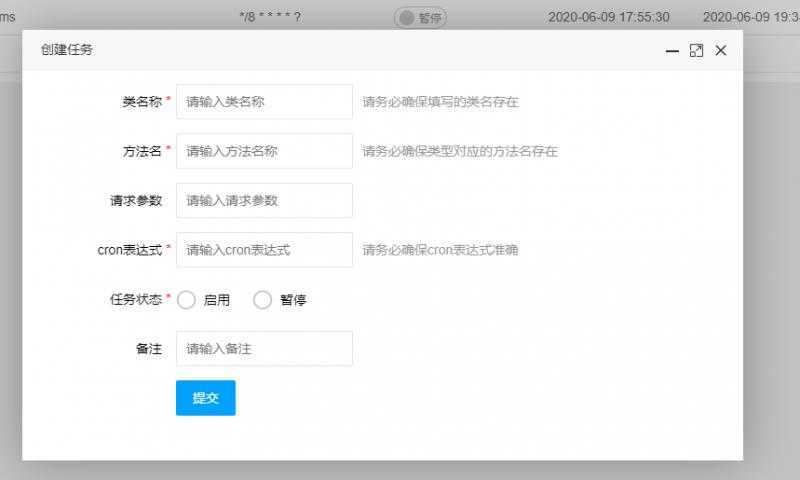
Task: Click the 备注 field label
Action: (149, 349)
